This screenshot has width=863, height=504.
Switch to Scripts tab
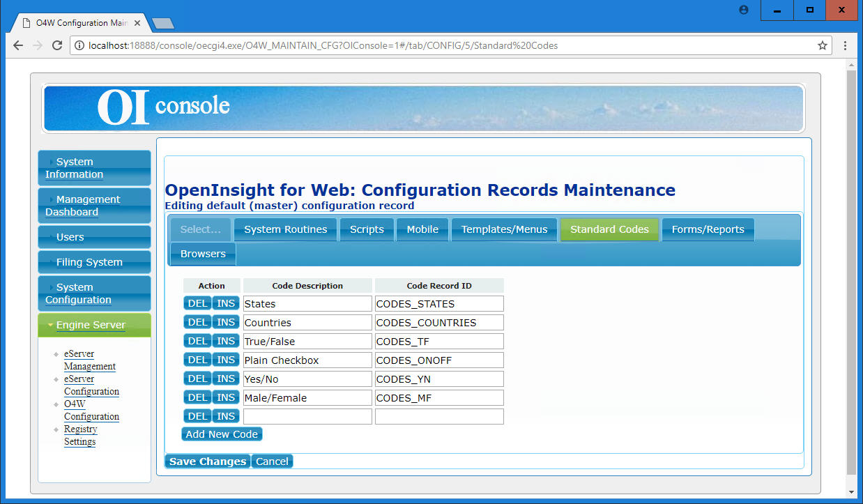click(x=367, y=229)
